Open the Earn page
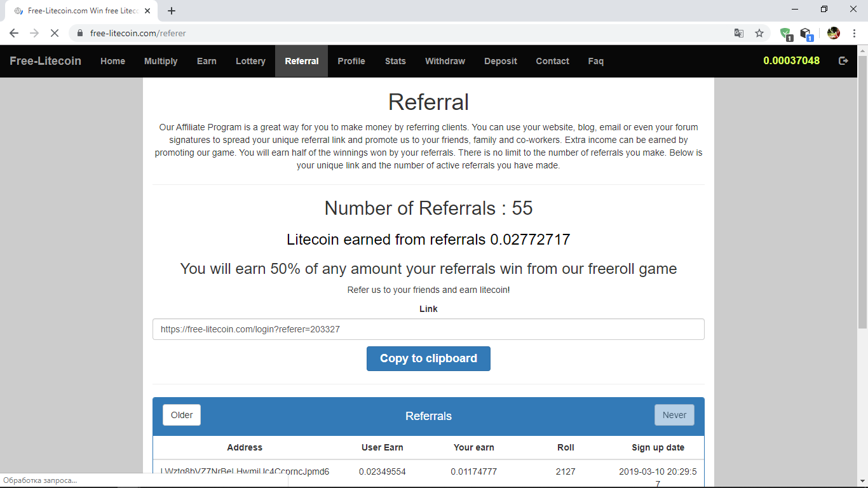868x488 pixels. pyautogui.click(x=207, y=61)
